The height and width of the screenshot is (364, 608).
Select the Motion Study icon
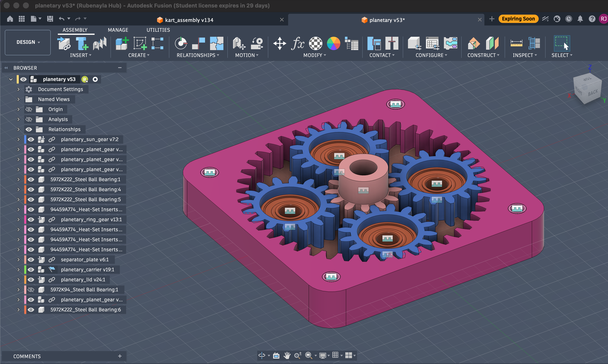point(257,43)
